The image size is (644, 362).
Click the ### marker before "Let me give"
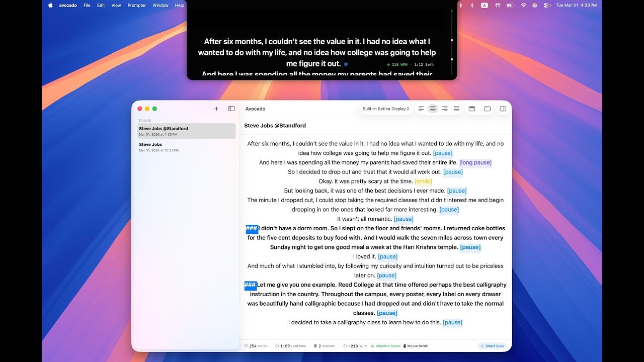click(x=251, y=285)
